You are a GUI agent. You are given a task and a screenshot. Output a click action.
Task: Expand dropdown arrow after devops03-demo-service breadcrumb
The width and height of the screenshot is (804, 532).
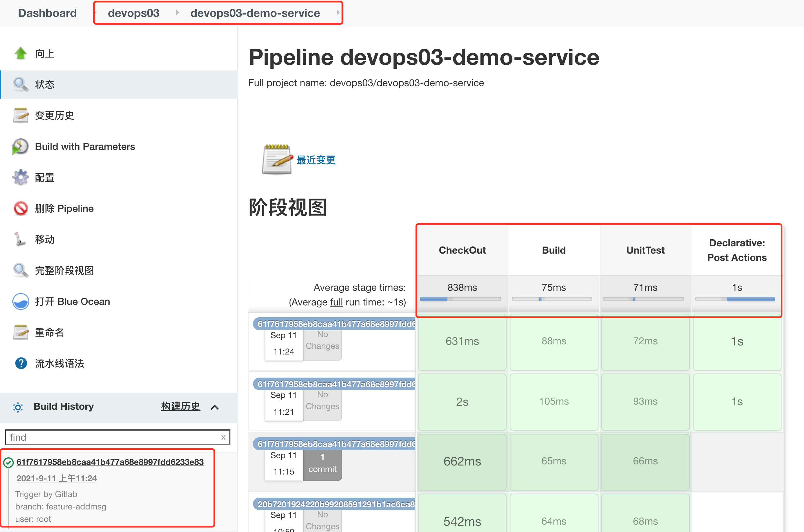click(x=338, y=13)
